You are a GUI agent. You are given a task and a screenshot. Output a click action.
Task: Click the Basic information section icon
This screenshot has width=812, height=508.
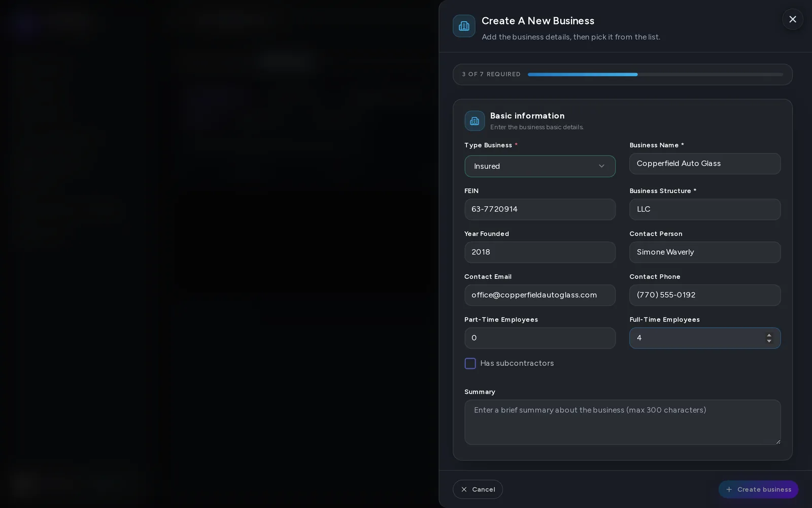click(475, 121)
